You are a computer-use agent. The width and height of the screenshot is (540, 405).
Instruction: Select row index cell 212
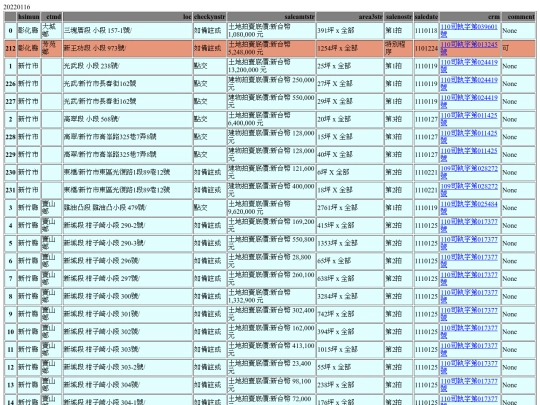(10, 48)
